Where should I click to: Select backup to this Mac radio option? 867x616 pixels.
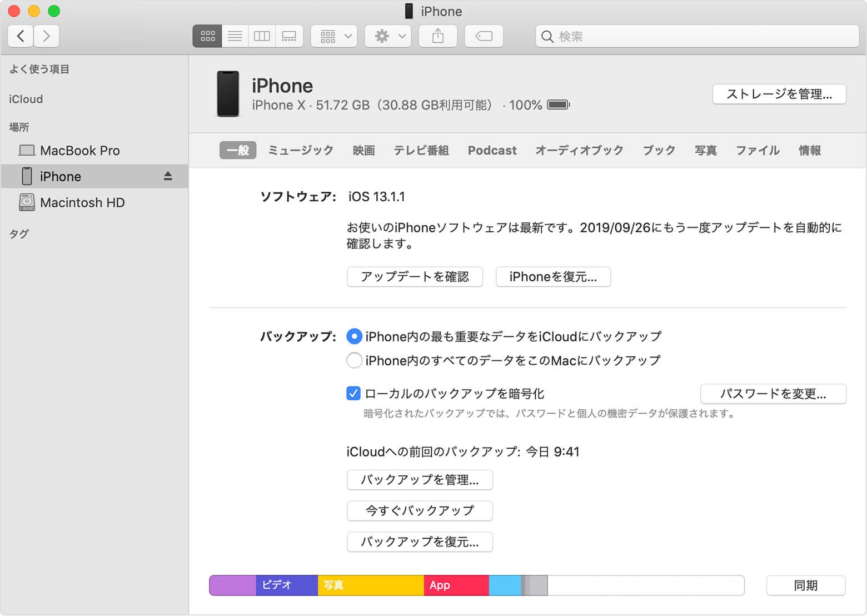coord(354,360)
